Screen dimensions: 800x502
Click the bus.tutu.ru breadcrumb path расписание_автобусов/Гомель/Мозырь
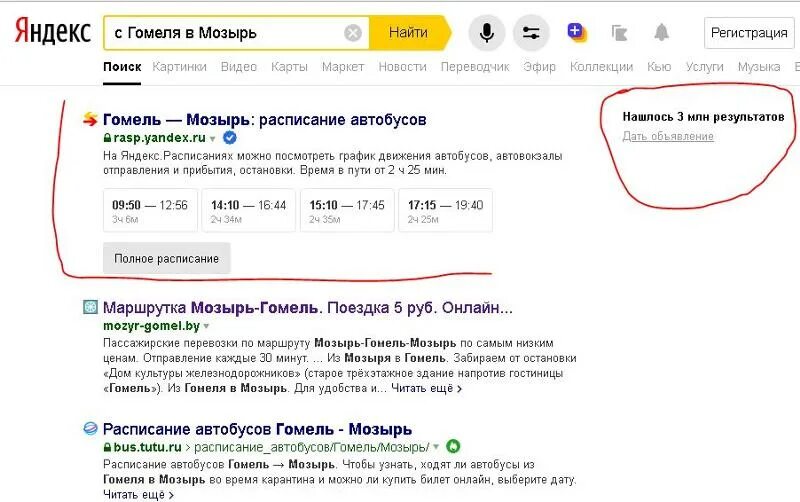point(312,447)
